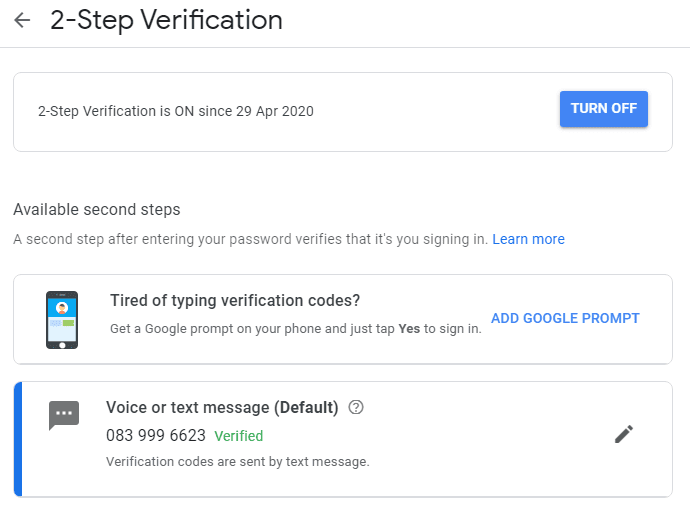Click the blue bar on the default card
Image resolution: width=690 pixels, height=512 pixels.
[x=18, y=439]
